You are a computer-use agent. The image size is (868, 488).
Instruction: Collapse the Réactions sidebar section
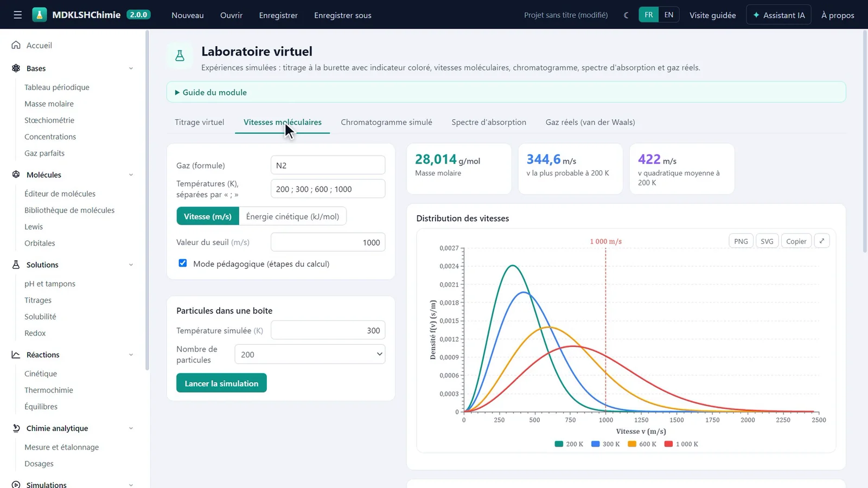(x=131, y=355)
